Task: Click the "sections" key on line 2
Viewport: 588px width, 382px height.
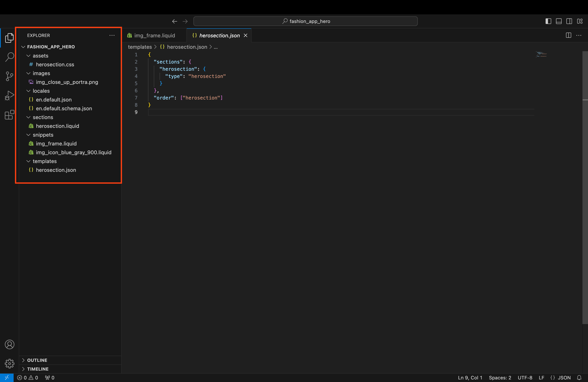Action: click(168, 62)
